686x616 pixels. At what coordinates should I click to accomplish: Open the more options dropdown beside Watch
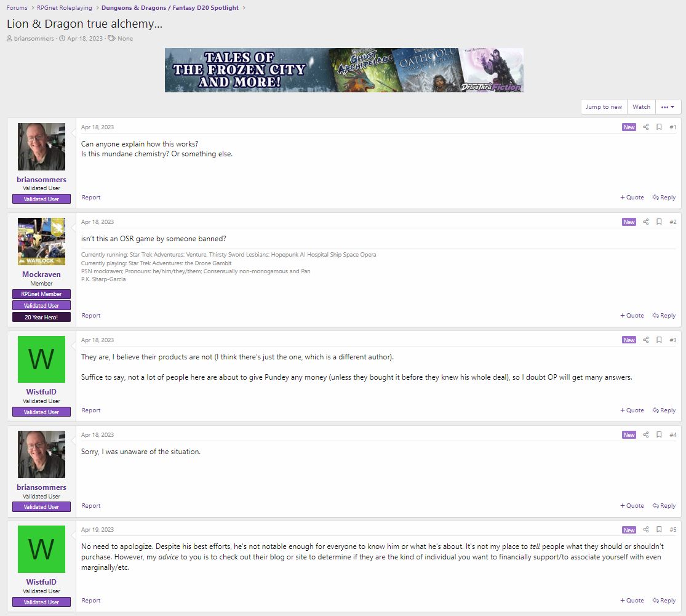(x=668, y=106)
